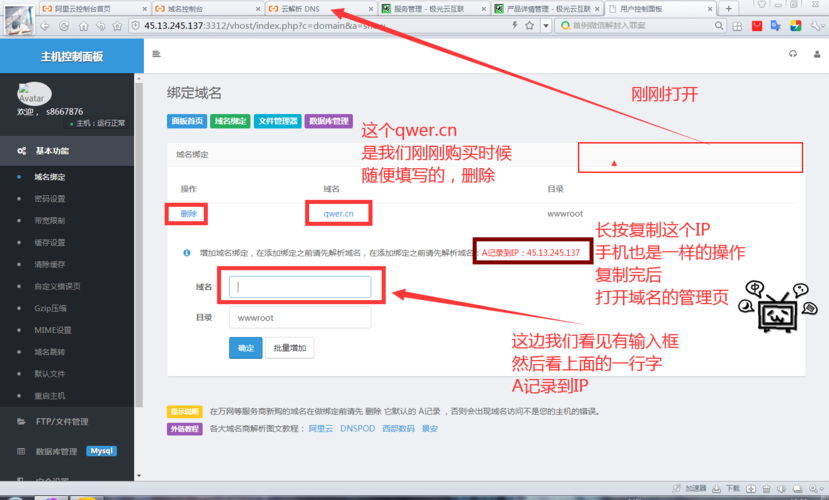Open 自定义错误页 in the sidebar
829x500 pixels.
point(57,286)
